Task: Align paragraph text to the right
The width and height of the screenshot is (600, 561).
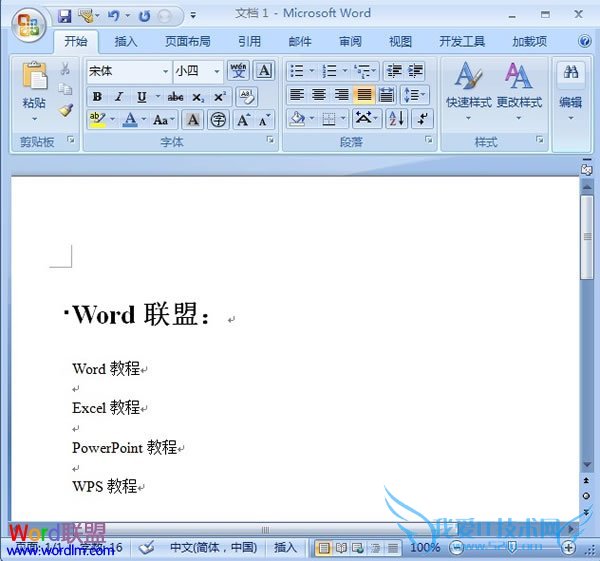Action: tap(341, 94)
